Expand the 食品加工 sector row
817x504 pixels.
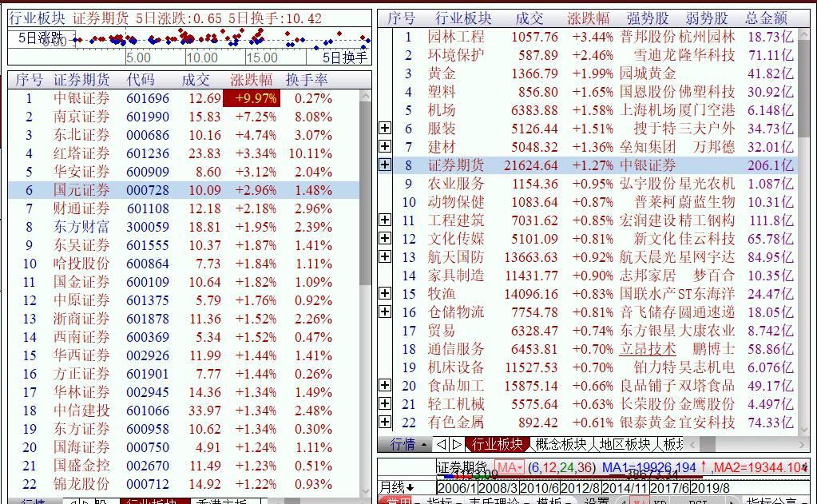click(x=385, y=385)
